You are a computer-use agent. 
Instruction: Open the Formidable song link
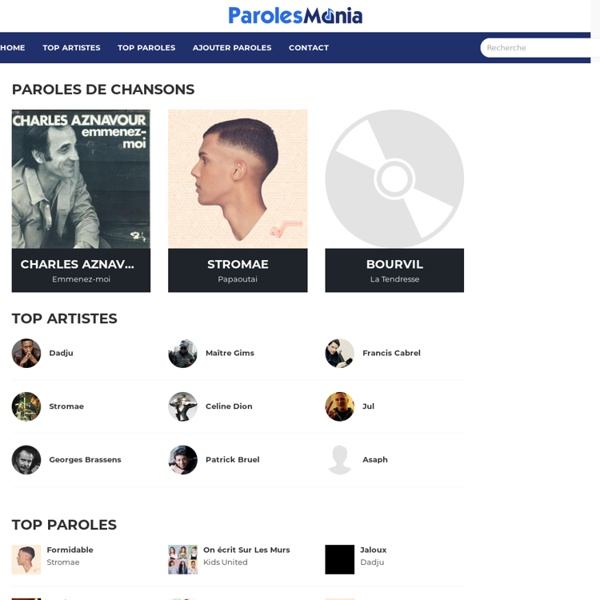(70, 550)
